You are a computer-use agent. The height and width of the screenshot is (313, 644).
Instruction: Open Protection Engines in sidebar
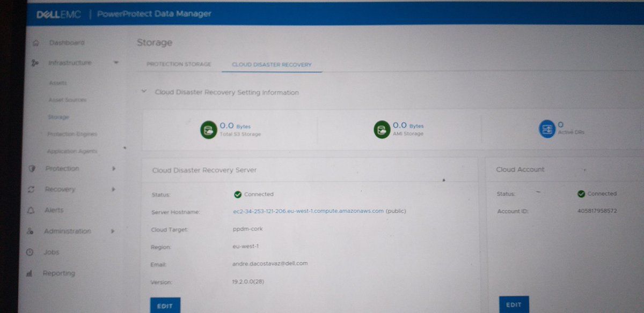(x=72, y=134)
